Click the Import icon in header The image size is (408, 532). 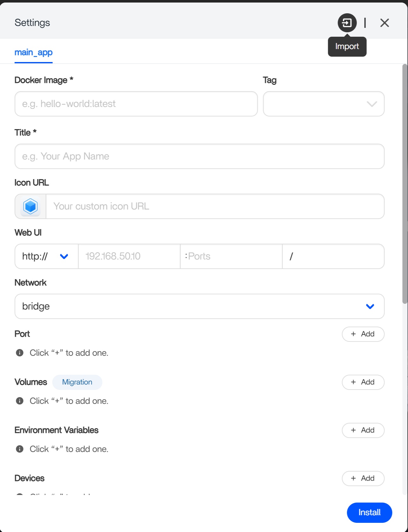(x=347, y=23)
